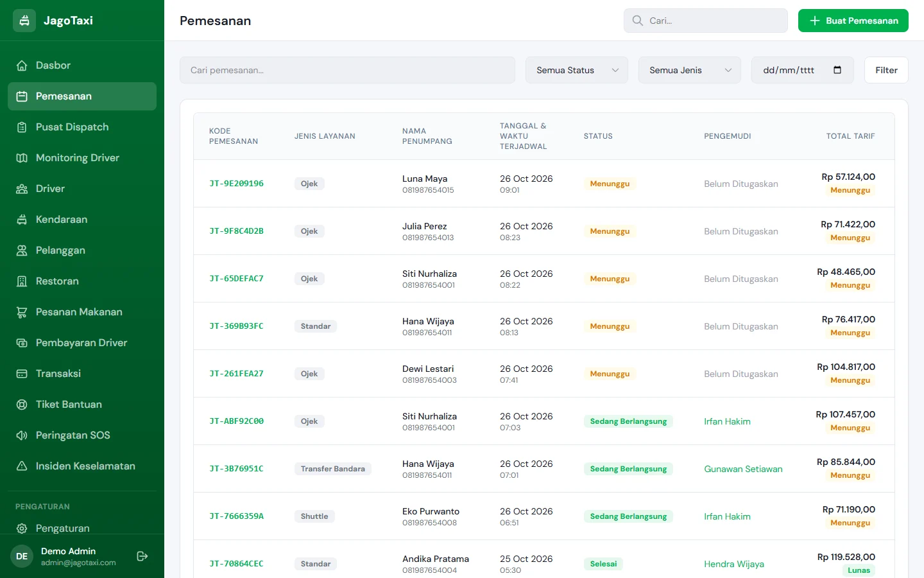
Task: Focus the top Cari search field
Action: (706, 21)
